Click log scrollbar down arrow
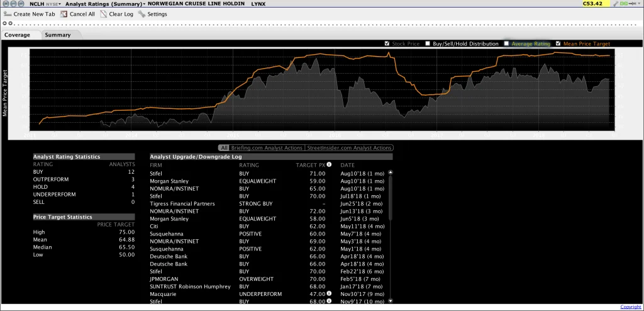This screenshot has height=311, width=644. 390,301
